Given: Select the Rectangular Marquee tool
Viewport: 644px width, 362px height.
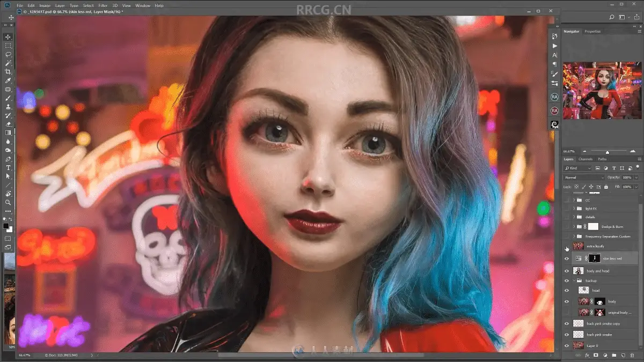Looking at the screenshot, I should point(8,46).
